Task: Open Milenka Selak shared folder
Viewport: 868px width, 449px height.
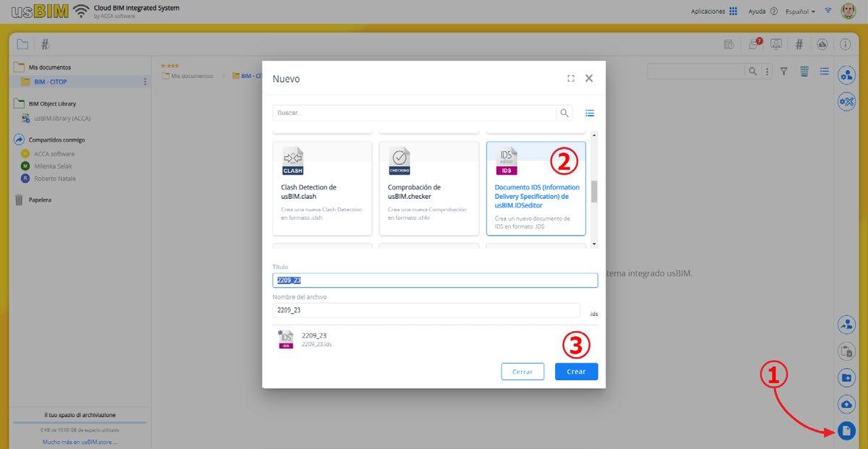Action: pyautogui.click(x=54, y=166)
